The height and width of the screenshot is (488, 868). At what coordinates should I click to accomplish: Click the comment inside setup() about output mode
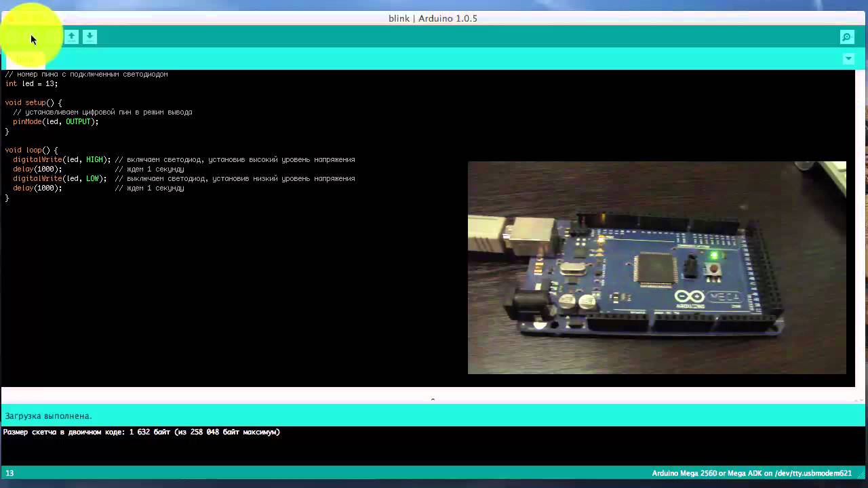[x=102, y=113]
